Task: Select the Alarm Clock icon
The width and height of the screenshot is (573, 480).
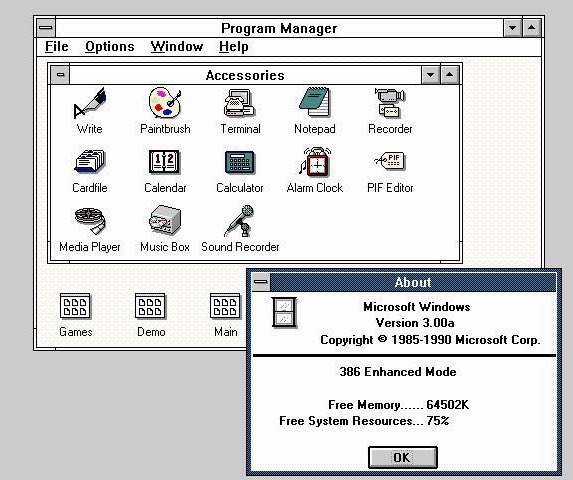Action: (x=315, y=161)
